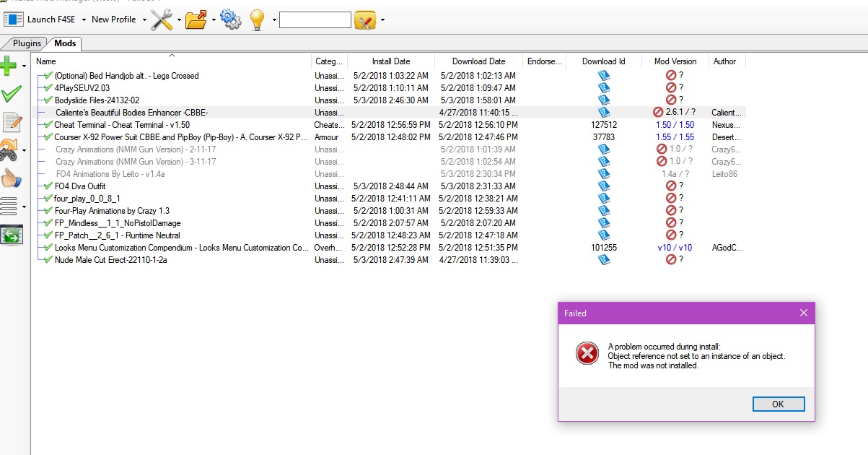Open the dropdown arrow next to Launch F4SE
The height and width of the screenshot is (455, 868).
[84, 19]
